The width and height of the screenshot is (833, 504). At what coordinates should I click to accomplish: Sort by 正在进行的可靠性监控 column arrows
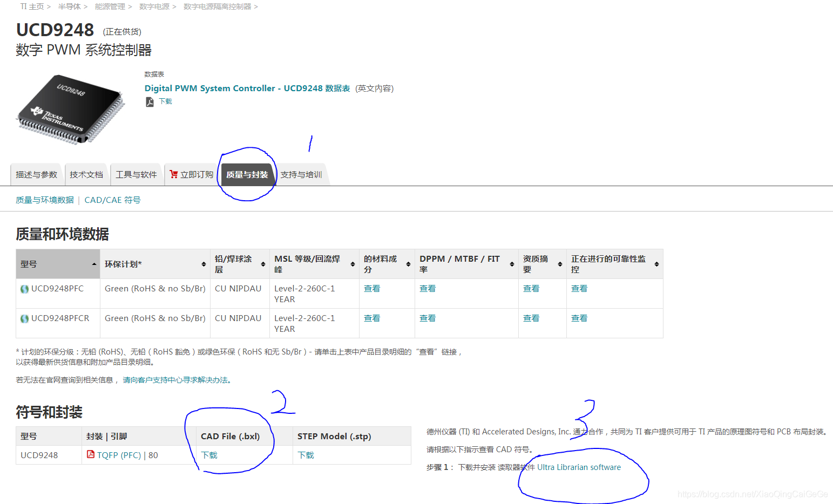(x=656, y=264)
